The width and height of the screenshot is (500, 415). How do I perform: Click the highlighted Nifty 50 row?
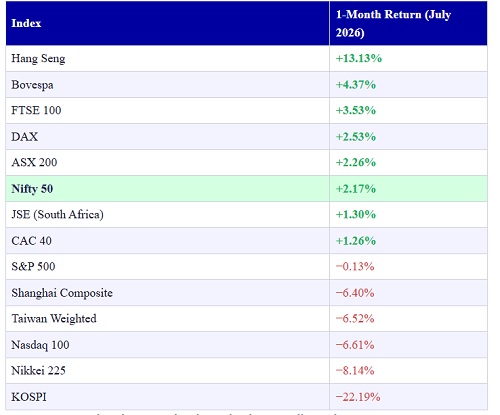[246, 189]
